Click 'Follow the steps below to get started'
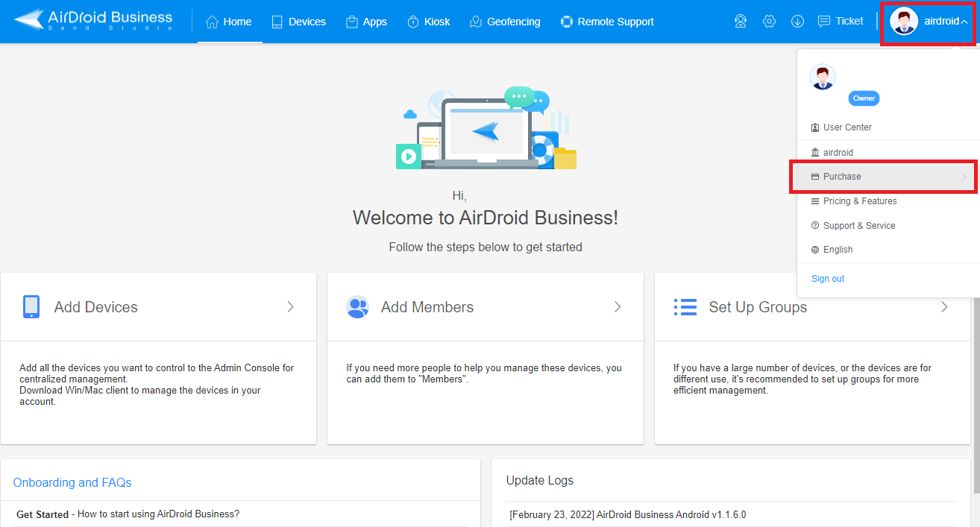980x527 pixels. click(486, 247)
